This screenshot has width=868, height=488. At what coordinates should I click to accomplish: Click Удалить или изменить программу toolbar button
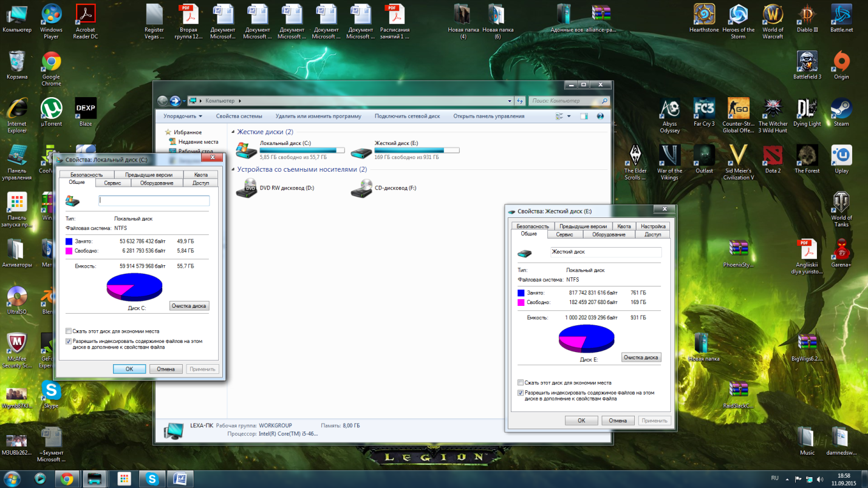coord(318,116)
